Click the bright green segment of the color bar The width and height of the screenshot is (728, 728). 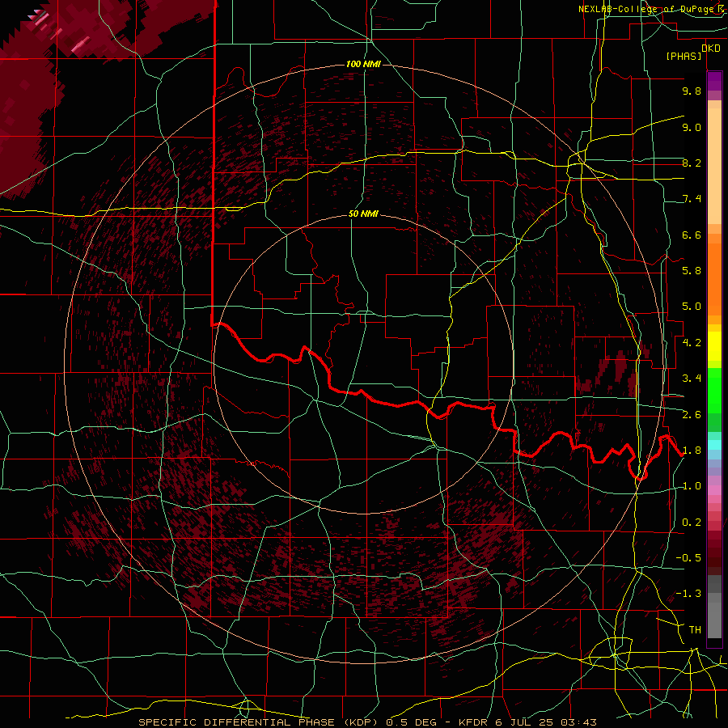click(x=714, y=389)
